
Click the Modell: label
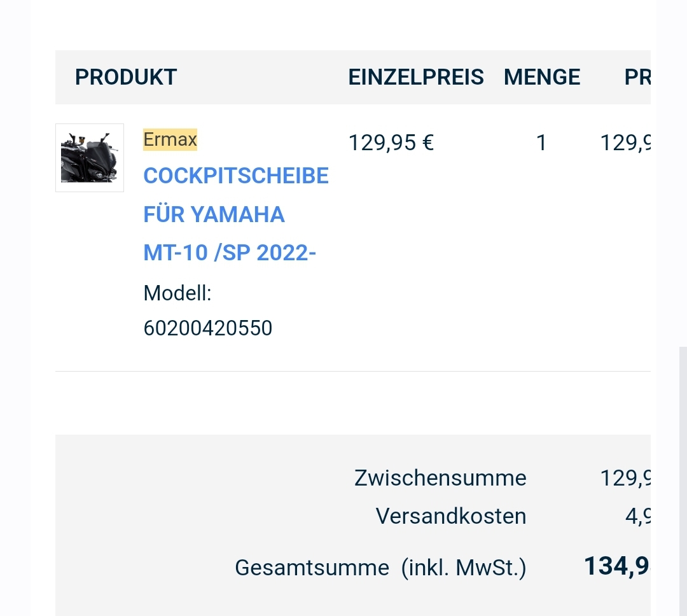(177, 293)
